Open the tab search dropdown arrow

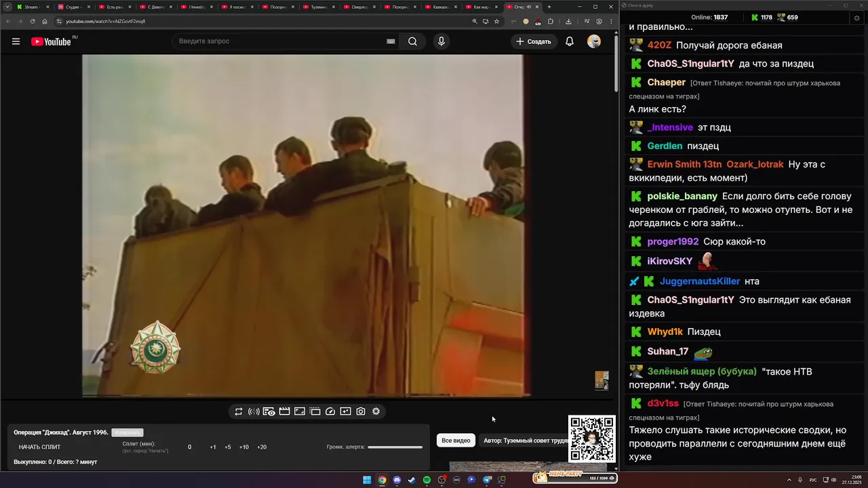click(7, 7)
